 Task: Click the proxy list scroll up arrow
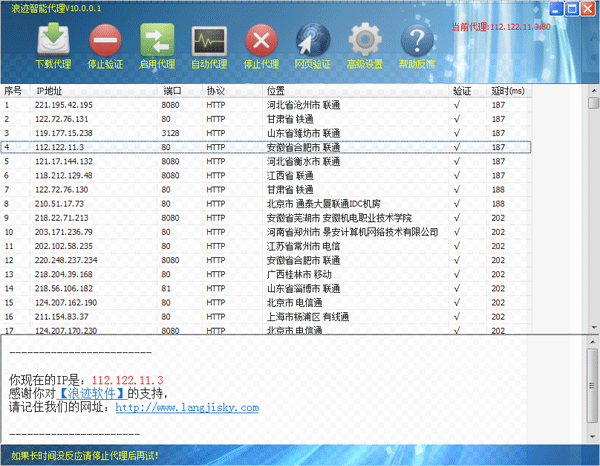click(x=593, y=101)
